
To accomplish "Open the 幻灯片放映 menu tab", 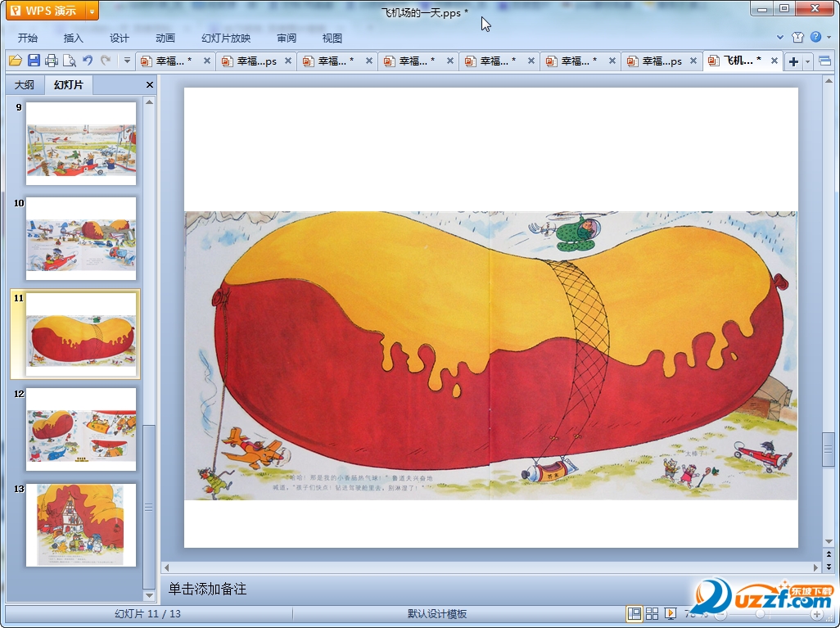I will (226, 38).
